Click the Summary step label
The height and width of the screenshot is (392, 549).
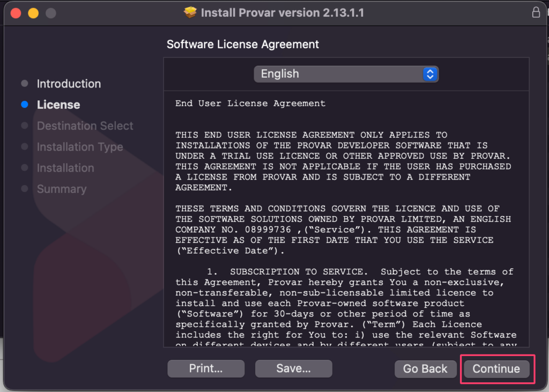62,189
